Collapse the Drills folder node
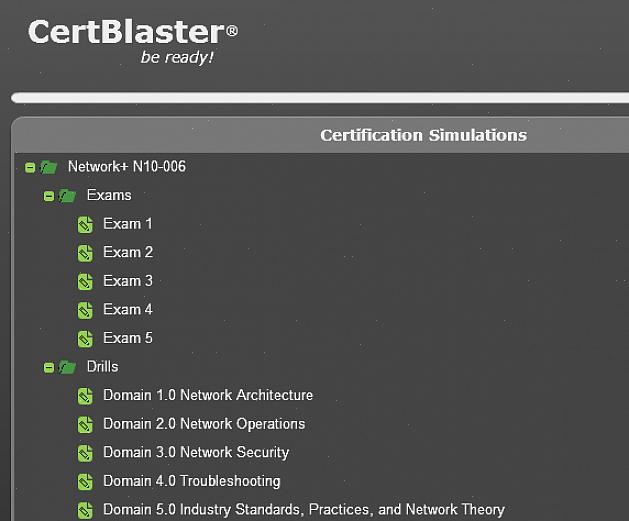Screen dimensions: 629x521 coord(49,367)
